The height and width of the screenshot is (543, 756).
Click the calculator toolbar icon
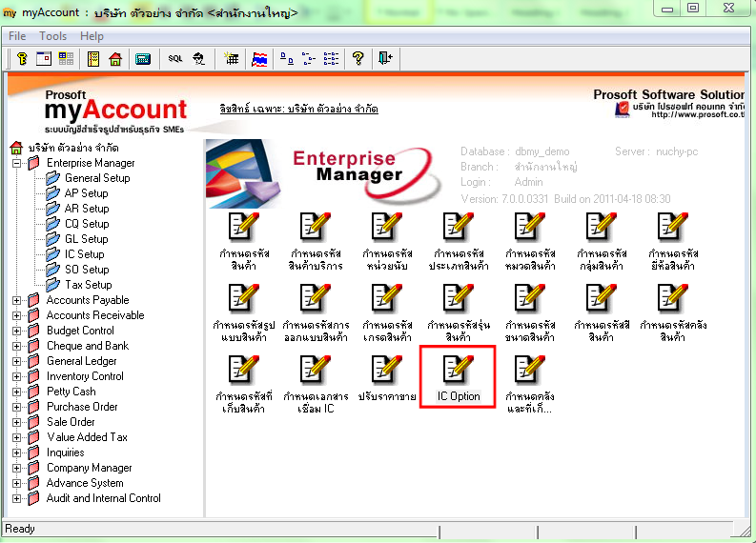point(142,59)
